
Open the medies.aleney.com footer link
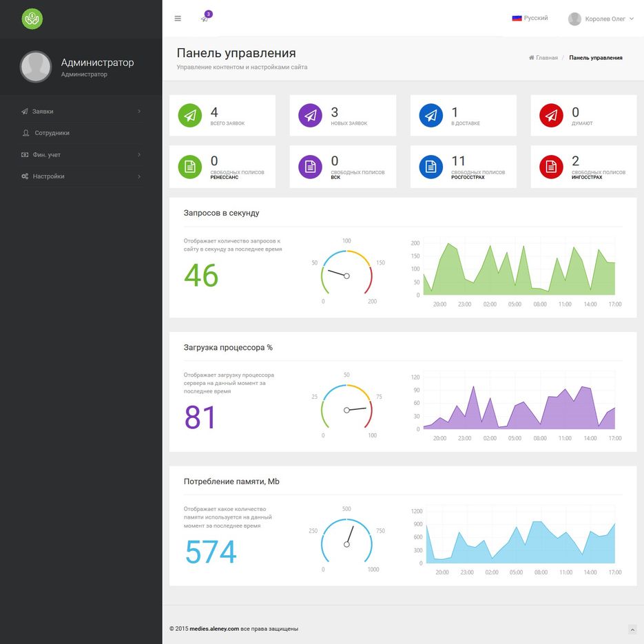pos(214,629)
